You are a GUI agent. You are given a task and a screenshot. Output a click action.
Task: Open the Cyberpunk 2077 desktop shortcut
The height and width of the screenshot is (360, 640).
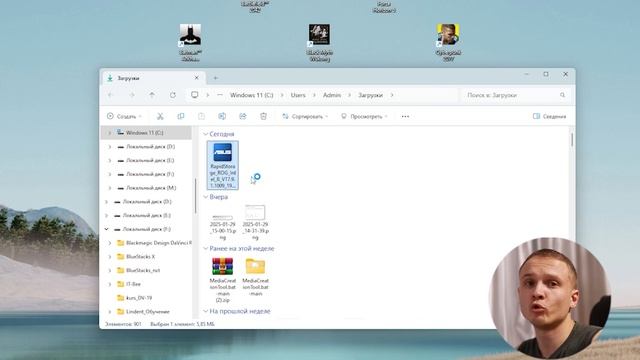[448, 42]
